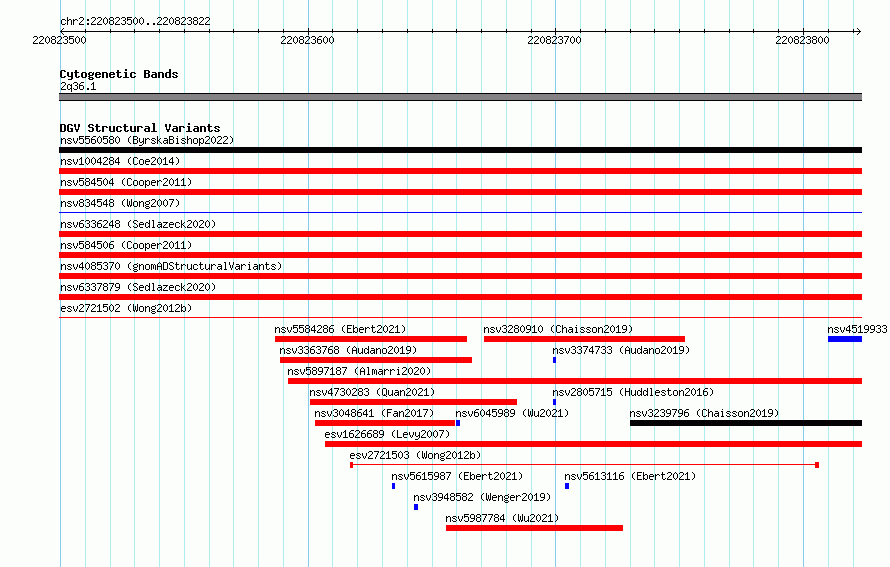
Task: Click the esv1626689 (Levy2007) label
Action: click(x=387, y=434)
